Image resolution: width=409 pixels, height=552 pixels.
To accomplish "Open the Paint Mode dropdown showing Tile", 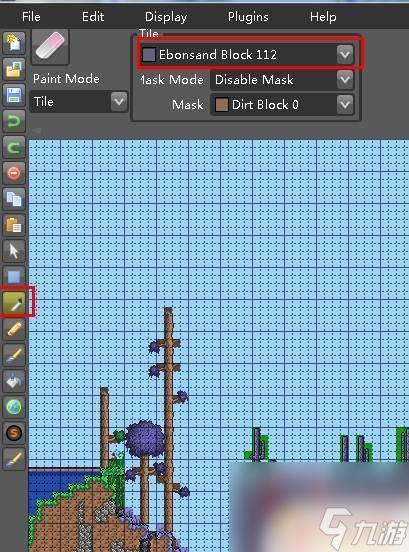I will point(79,102).
